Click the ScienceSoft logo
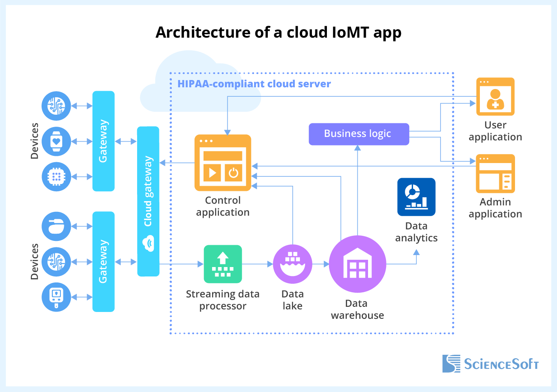 point(490,364)
